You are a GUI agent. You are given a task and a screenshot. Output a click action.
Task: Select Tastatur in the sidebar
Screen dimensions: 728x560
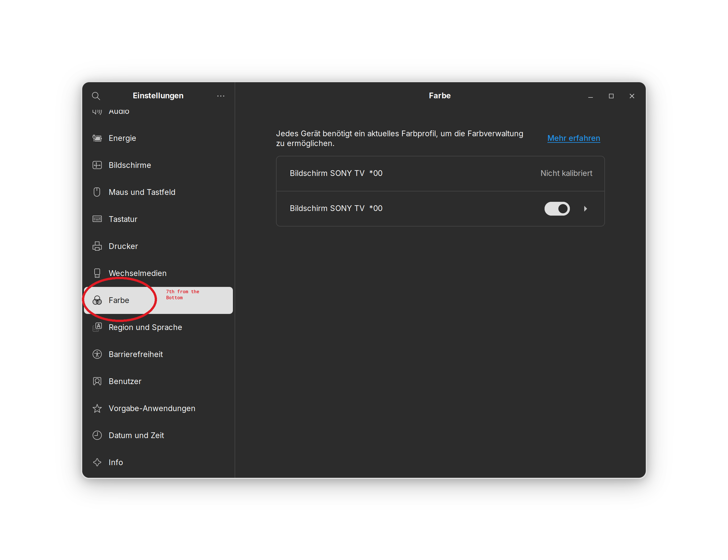click(158, 219)
